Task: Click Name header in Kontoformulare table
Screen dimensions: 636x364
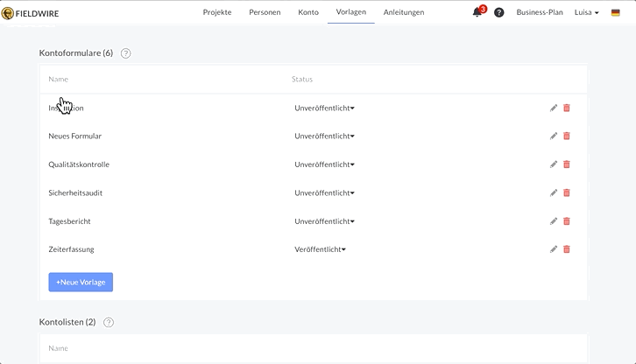Action: coord(59,79)
